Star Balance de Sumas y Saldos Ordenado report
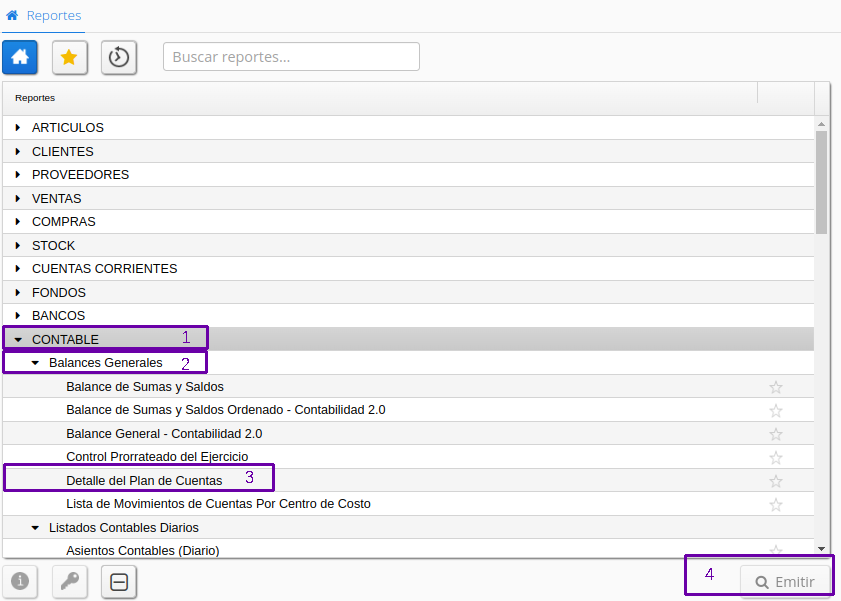Screen dimensions: 841x601 coord(776,410)
